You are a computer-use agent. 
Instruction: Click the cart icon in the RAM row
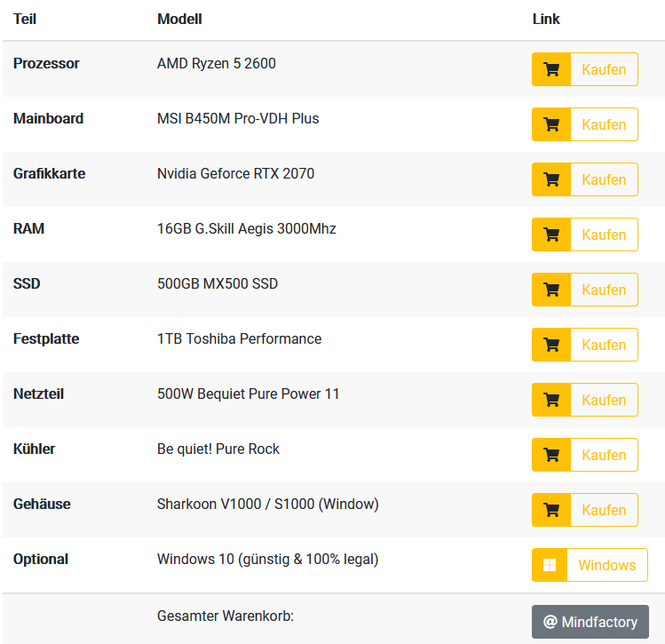click(551, 235)
